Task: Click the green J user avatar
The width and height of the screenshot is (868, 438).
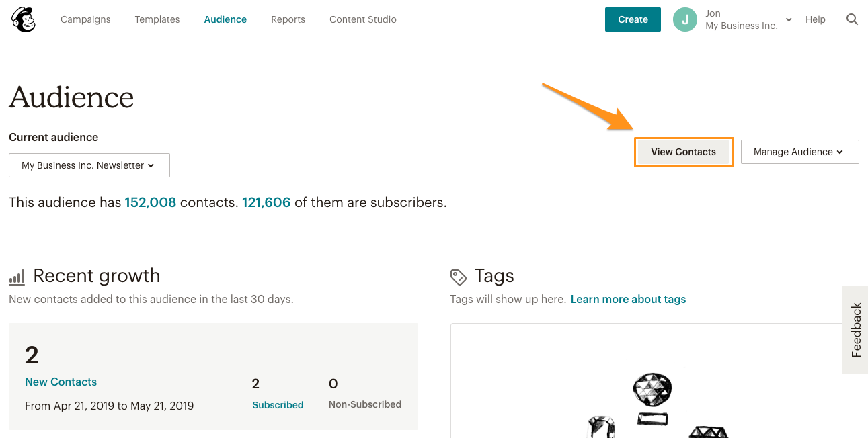Action: point(684,19)
